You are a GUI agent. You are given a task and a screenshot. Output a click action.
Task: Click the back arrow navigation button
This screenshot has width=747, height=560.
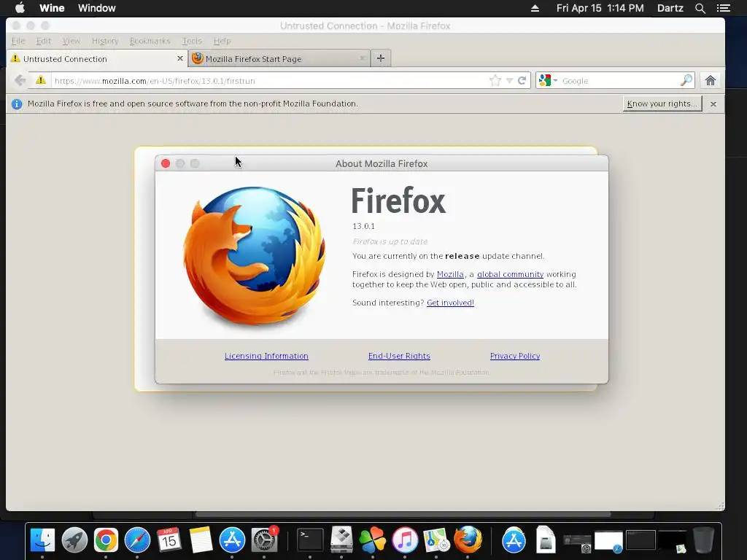[x=20, y=80]
